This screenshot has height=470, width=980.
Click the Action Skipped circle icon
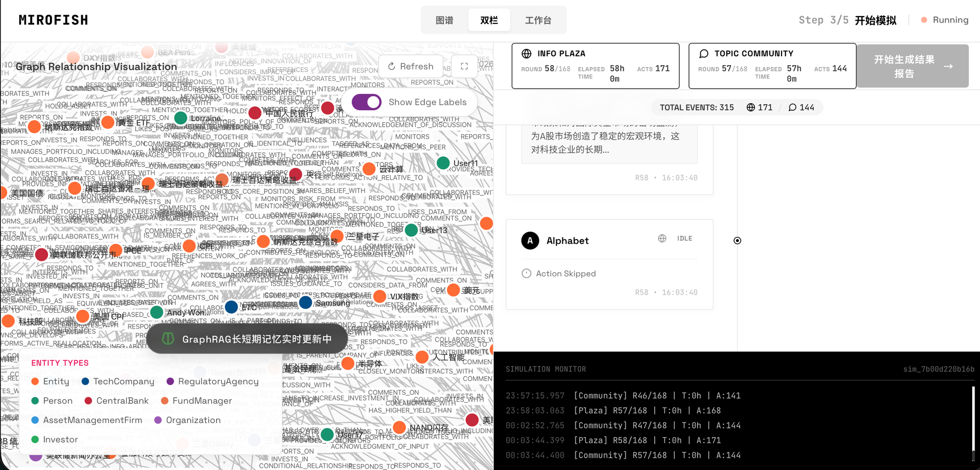click(x=526, y=274)
